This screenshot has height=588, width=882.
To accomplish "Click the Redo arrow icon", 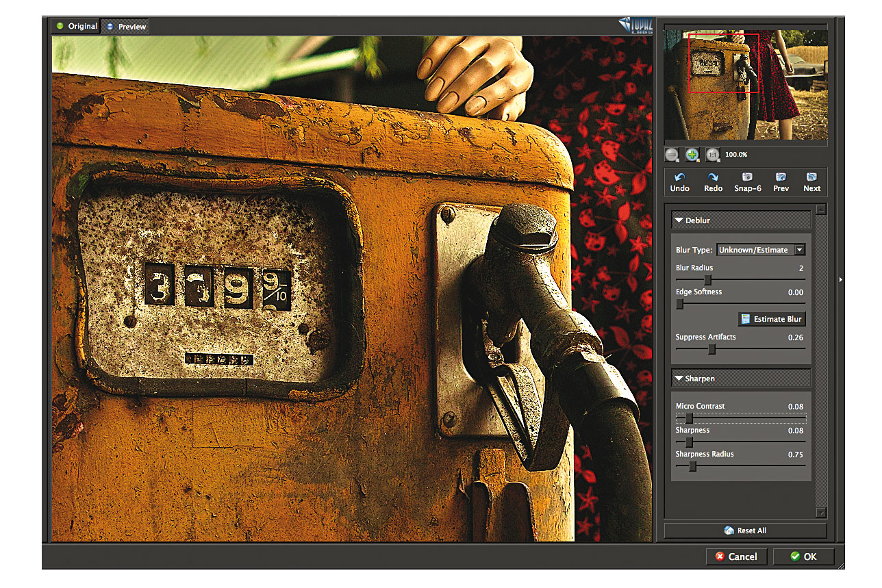I will 713,177.
